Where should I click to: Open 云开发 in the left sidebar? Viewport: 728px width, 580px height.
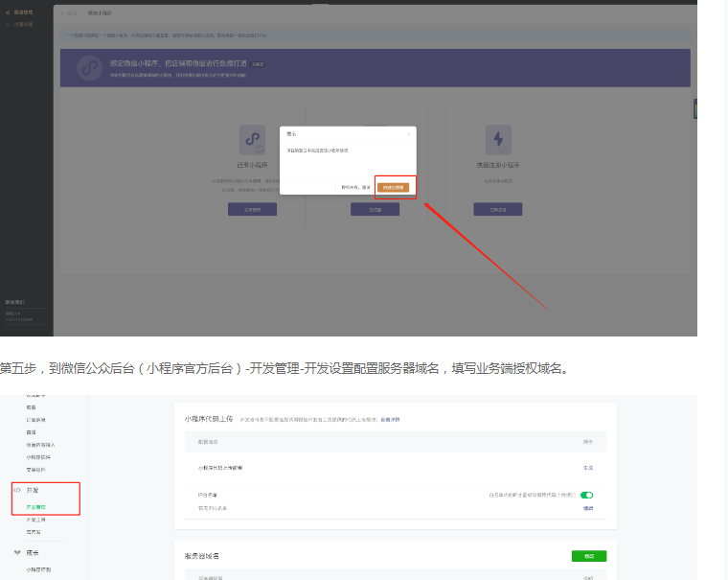[x=33, y=531]
